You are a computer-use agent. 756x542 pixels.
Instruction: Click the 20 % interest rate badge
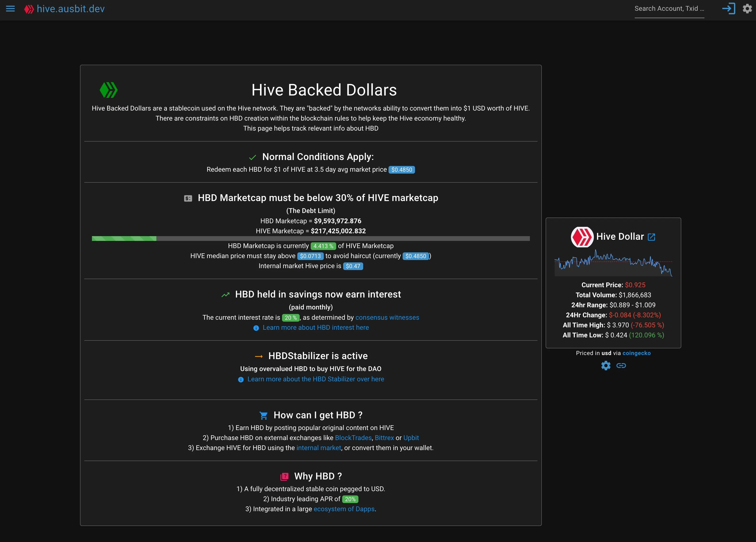(x=291, y=318)
